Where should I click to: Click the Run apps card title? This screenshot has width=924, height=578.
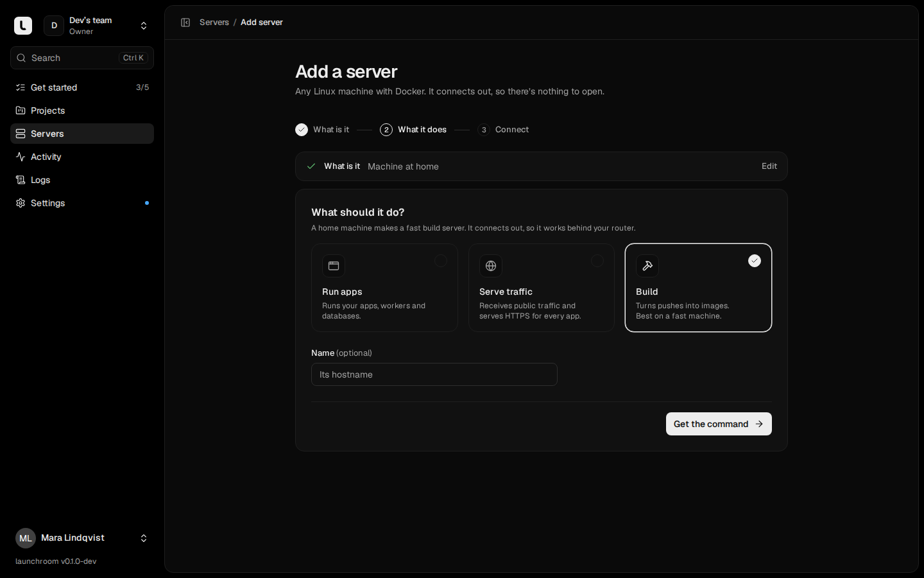[342, 292]
